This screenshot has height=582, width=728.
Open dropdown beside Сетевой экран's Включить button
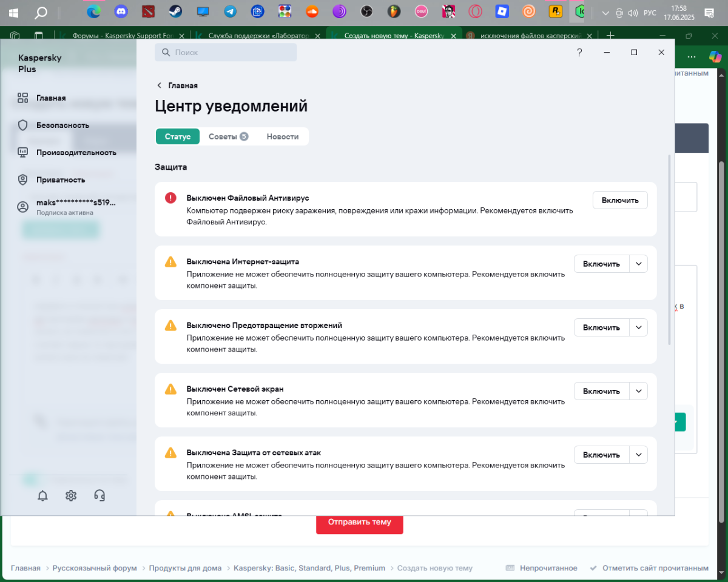click(638, 391)
